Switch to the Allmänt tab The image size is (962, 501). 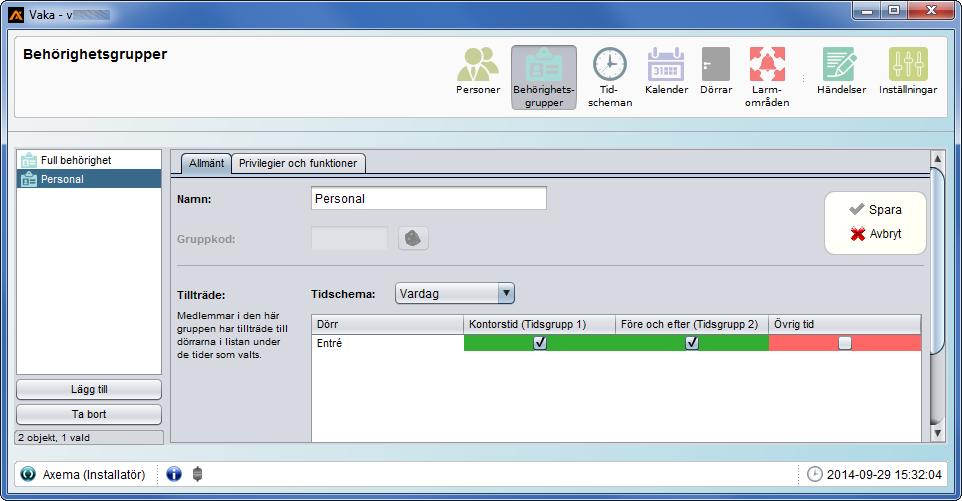pyautogui.click(x=206, y=163)
